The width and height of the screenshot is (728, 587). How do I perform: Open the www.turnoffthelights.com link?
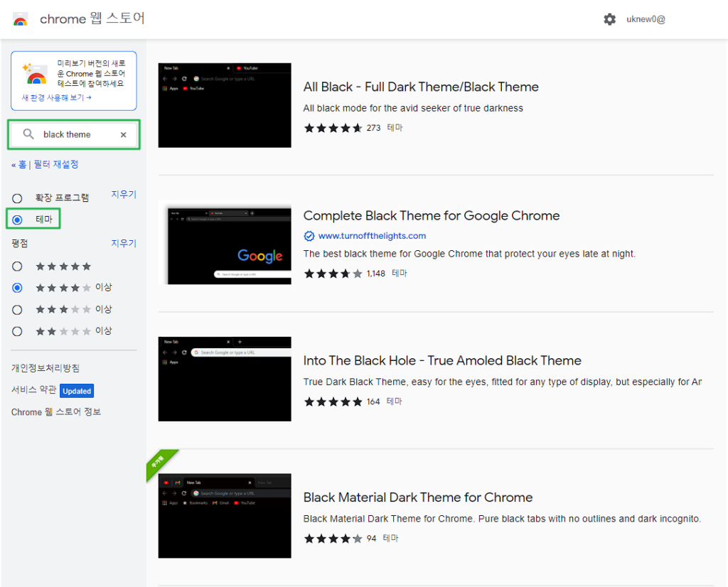coord(372,236)
